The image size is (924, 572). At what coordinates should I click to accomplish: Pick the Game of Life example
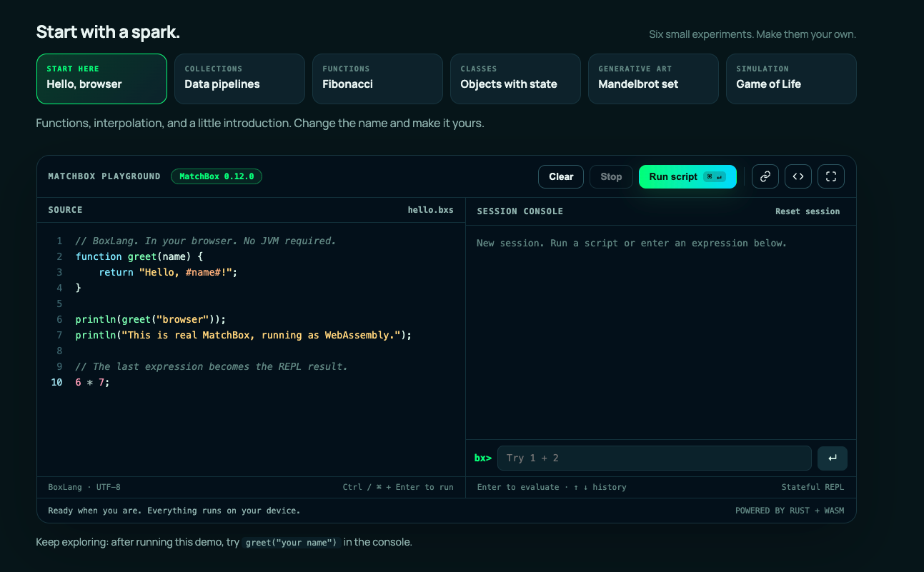791,79
